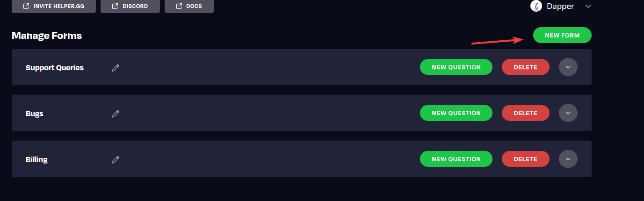This screenshot has width=644, height=201.
Task: Expand the Support Queries form chevron
Action: point(568,67)
